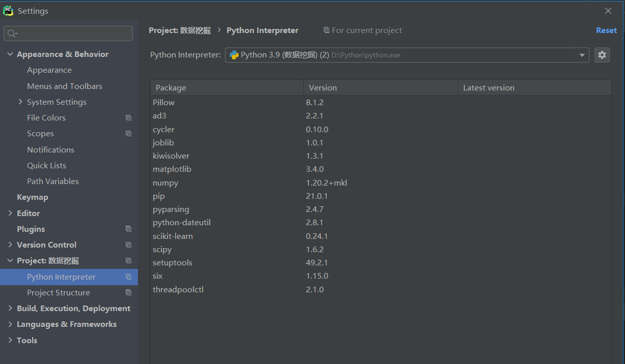Select Python Interpreter in sidebar
625x364 pixels.
(x=69, y=277)
